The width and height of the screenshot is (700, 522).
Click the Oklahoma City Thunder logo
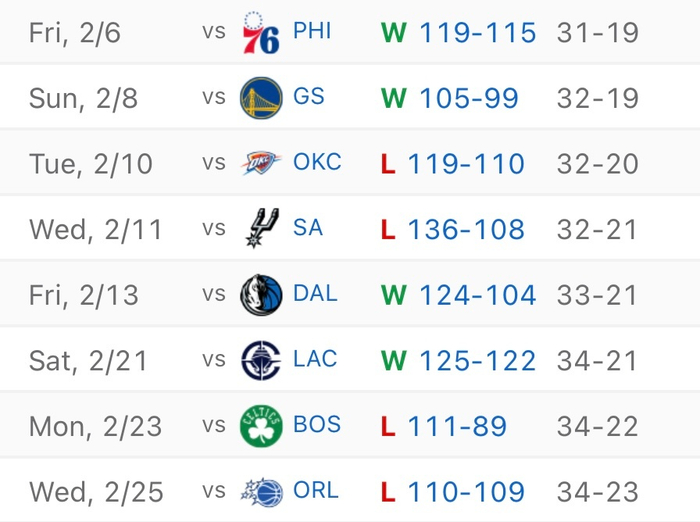click(261, 163)
